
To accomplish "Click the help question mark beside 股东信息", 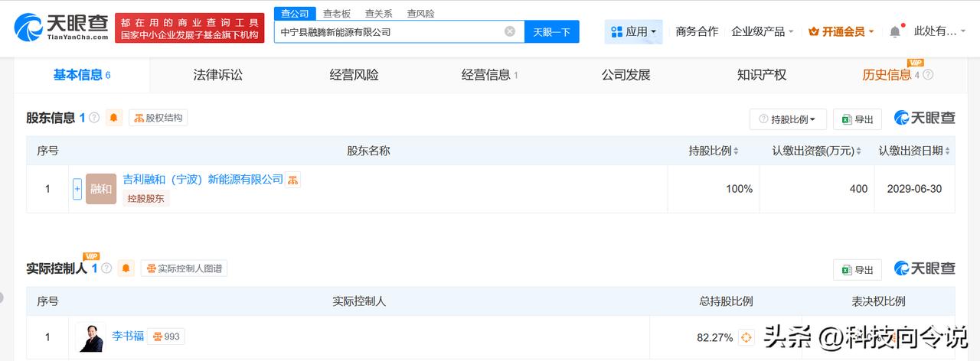I will click(x=94, y=118).
